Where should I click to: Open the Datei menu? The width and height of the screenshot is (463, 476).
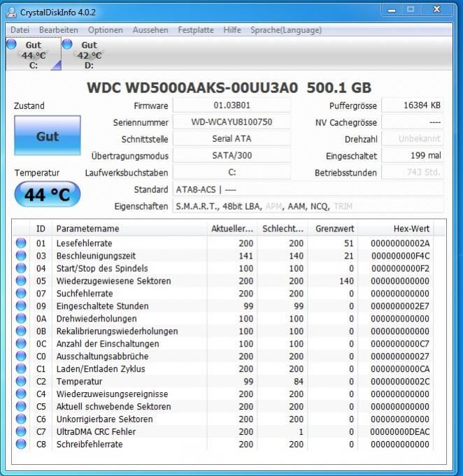click(x=20, y=30)
